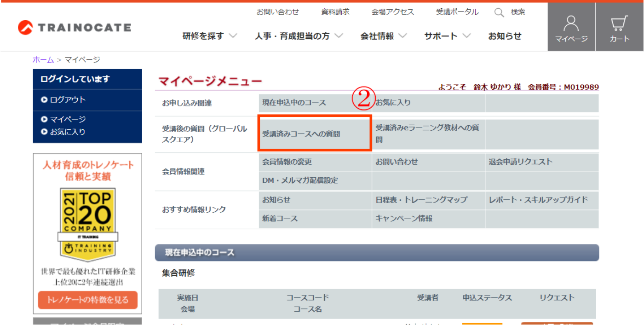Click the 申込ステータス column header
Viewport: 644px width, 325px height.
[x=487, y=298]
